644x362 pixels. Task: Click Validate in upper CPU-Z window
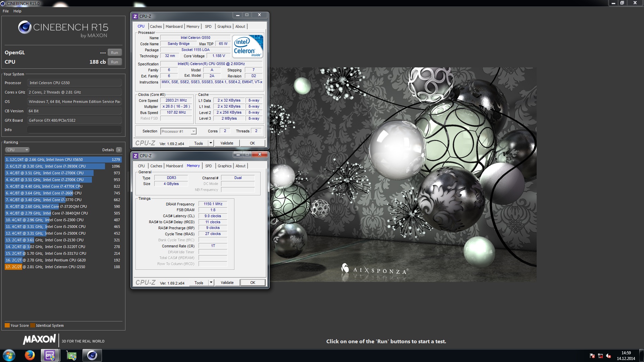[x=227, y=143]
